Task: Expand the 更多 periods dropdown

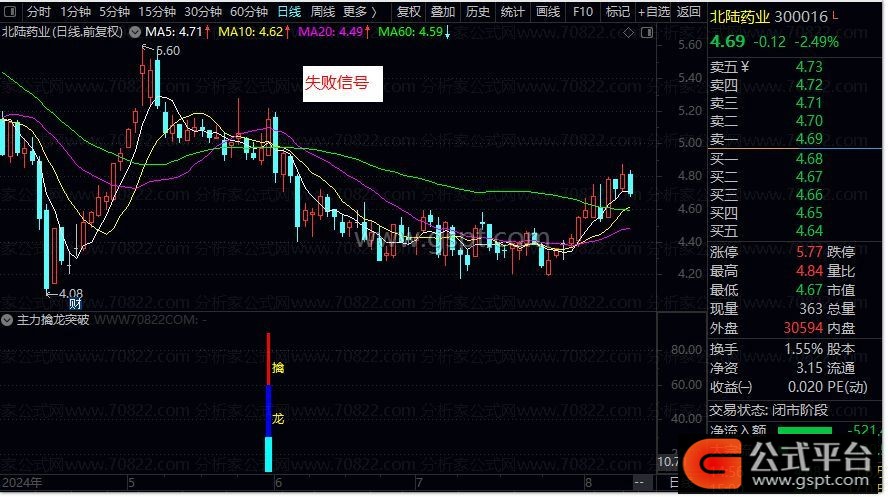Action: click(x=360, y=11)
